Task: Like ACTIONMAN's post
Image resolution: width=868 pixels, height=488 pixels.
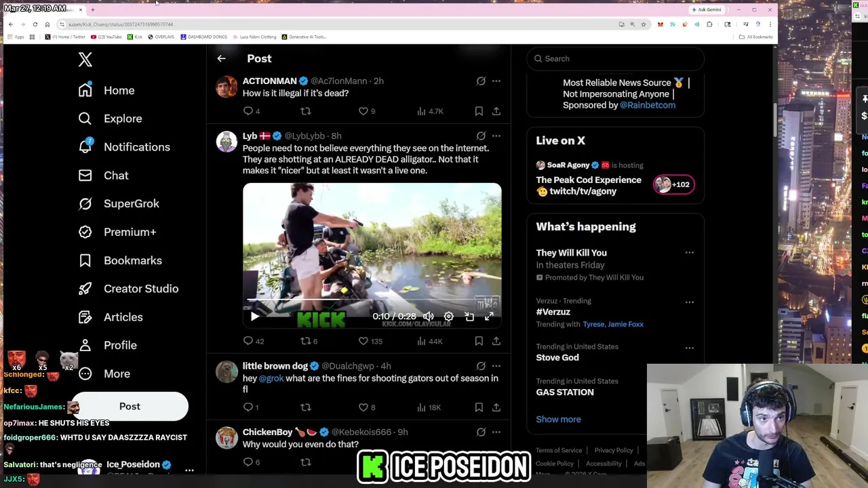Action: coord(363,111)
